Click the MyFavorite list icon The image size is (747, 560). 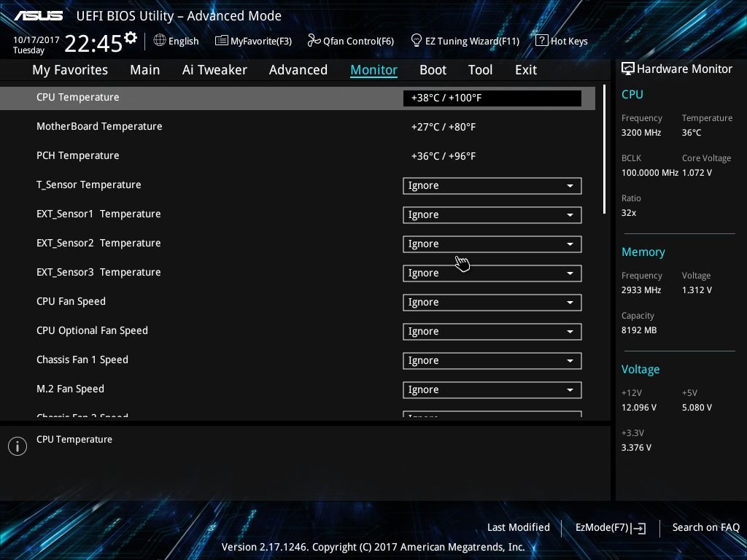[222, 41]
